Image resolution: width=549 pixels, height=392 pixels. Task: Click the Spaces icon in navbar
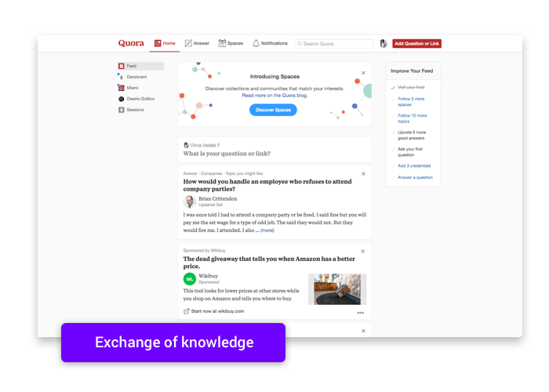pos(222,43)
